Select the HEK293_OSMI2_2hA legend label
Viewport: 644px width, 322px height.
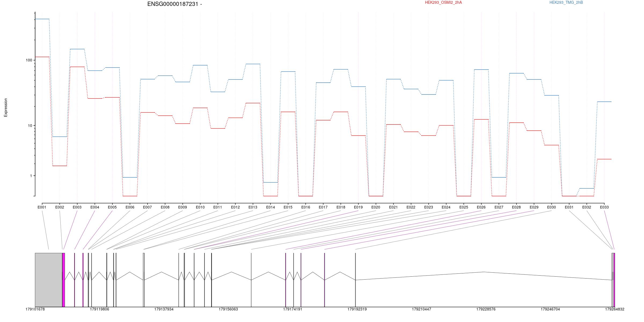point(443,2)
